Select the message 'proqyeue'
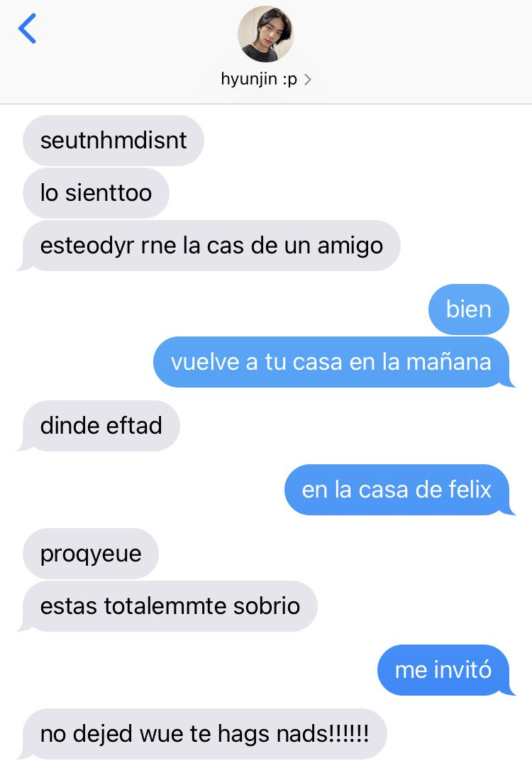Image resolution: width=532 pixels, height=778 pixels. point(91,553)
